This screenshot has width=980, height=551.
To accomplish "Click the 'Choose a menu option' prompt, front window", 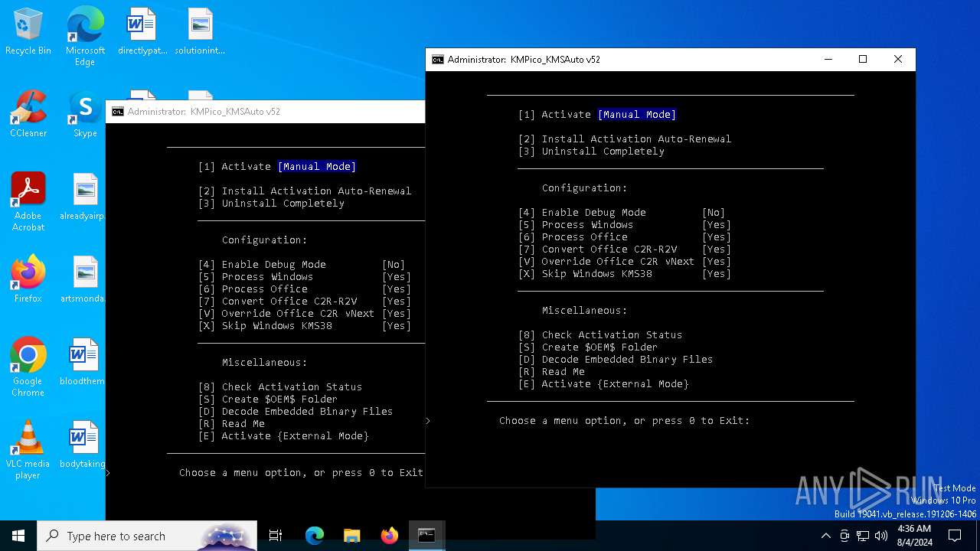I will (x=625, y=421).
